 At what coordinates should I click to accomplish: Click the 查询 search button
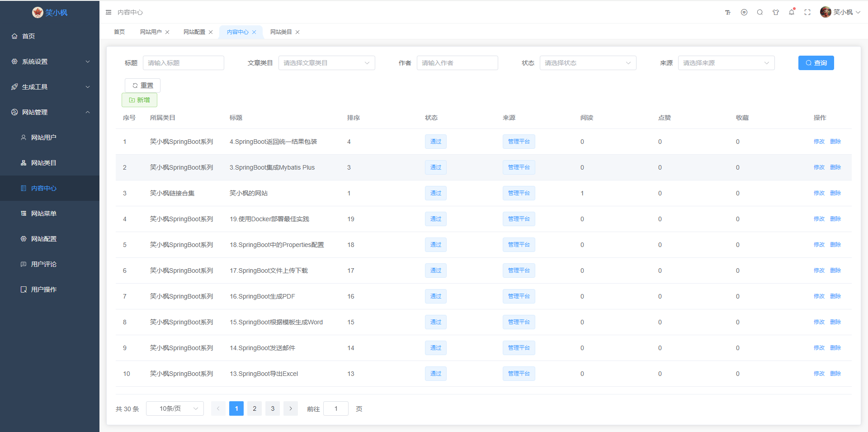pos(816,63)
